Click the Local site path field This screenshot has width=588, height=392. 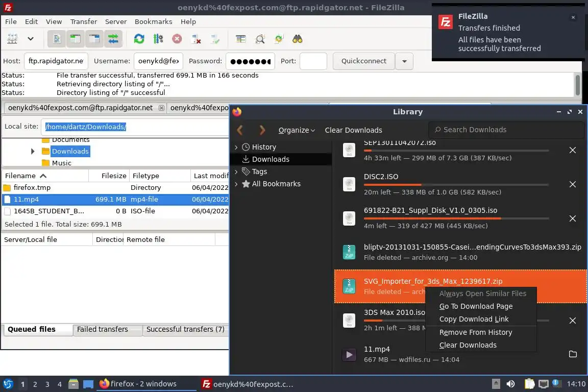click(135, 127)
